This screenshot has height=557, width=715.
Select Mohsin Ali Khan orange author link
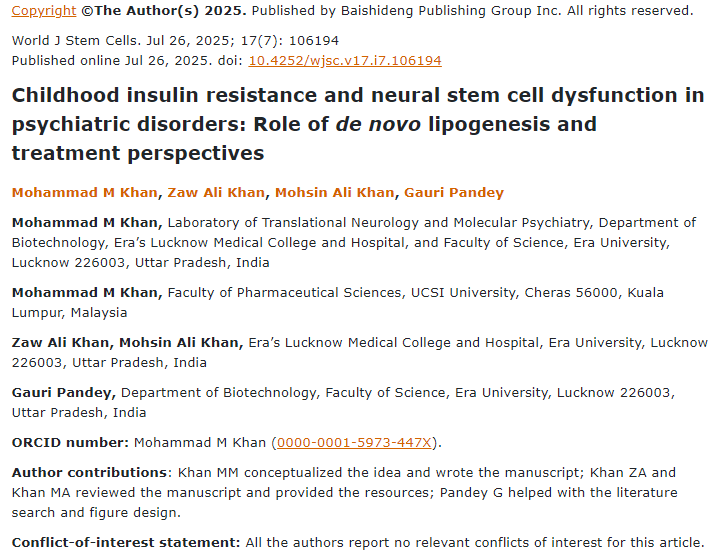334,192
